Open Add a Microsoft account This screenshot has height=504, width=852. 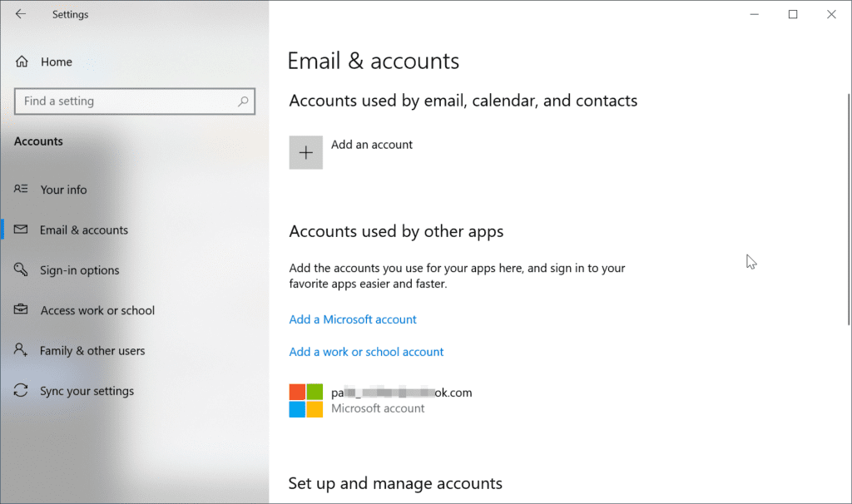(x=352, y=319)
